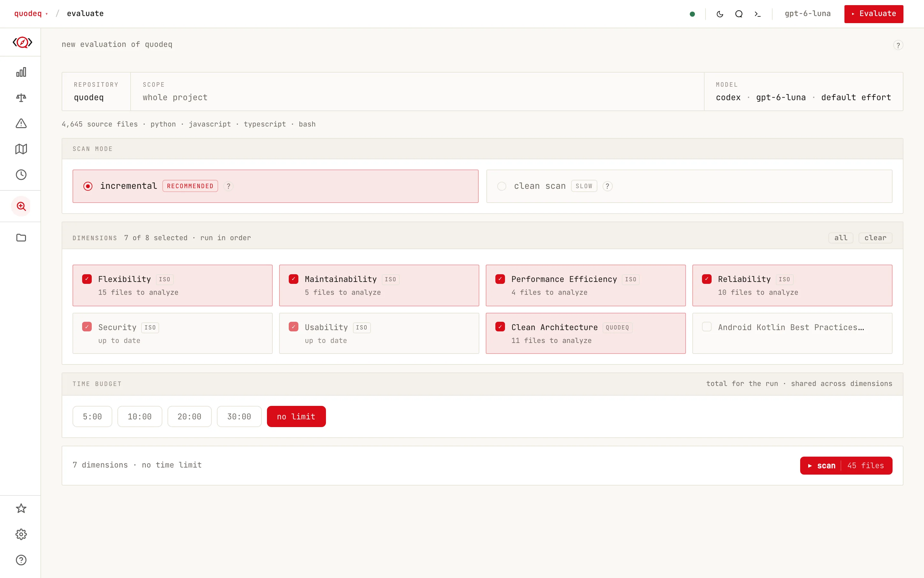Image resolution: width=924 pixels, height=578 pixels.
Task: Show help for clean scan mode
Action: pos(607,186)
